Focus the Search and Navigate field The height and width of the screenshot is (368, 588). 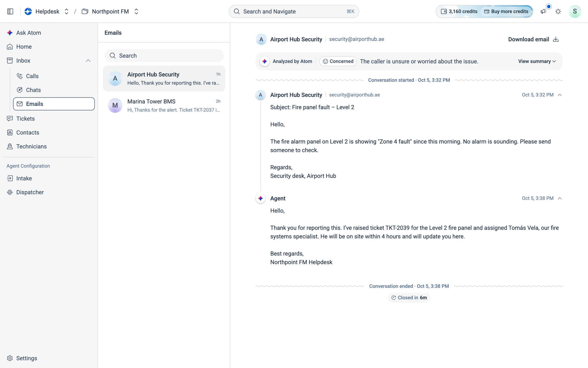[294, 11]
